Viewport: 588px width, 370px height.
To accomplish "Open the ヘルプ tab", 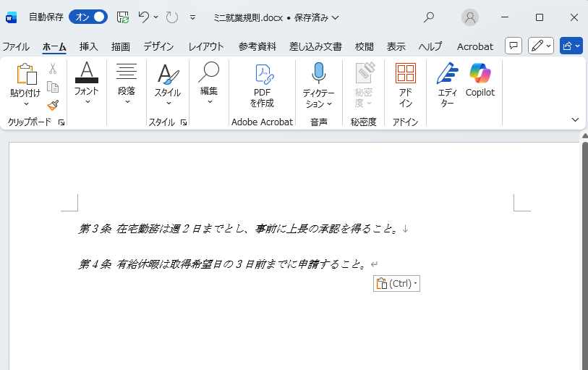I will tap(430, 46).
